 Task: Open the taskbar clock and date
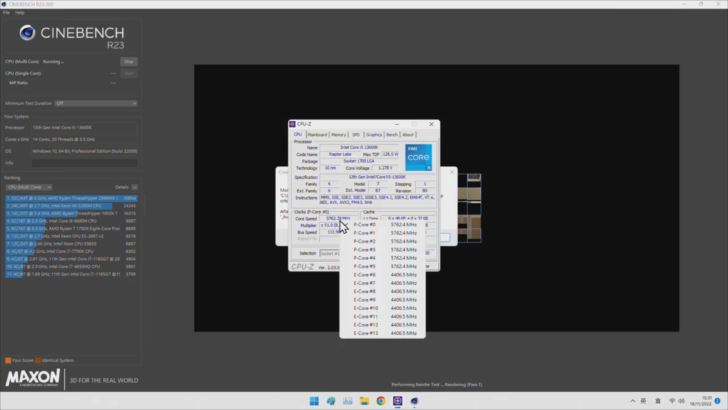pos(701,401)
